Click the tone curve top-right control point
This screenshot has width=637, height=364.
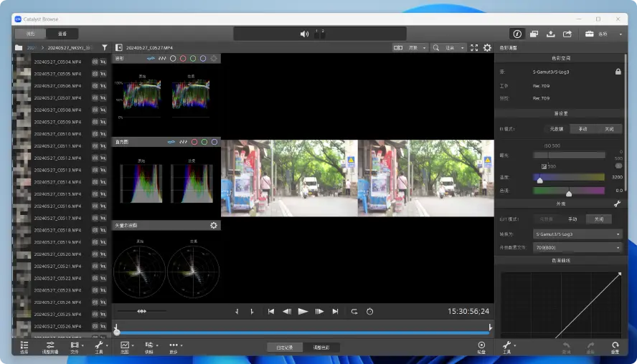pos(620,274)
